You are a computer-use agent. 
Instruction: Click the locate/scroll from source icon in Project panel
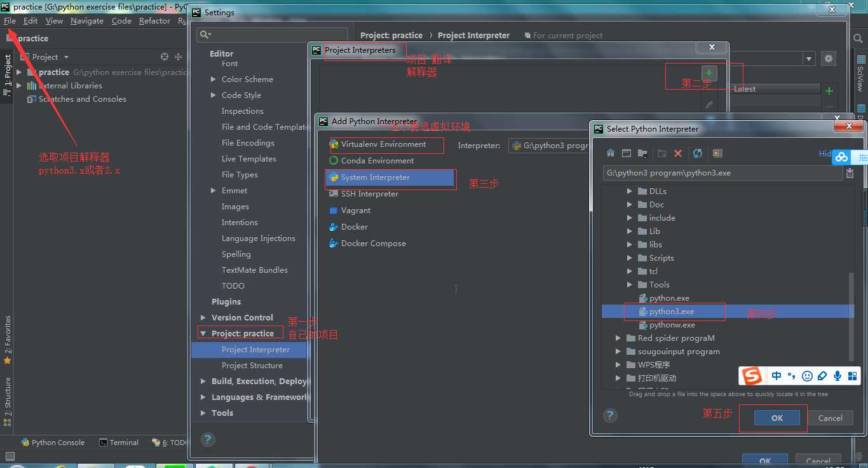coord(165,57)
